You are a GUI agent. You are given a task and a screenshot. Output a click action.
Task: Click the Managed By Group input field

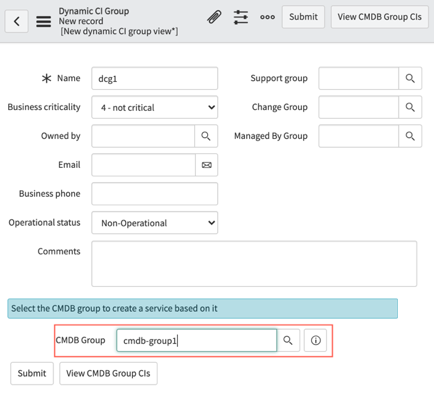click(358, 136)
